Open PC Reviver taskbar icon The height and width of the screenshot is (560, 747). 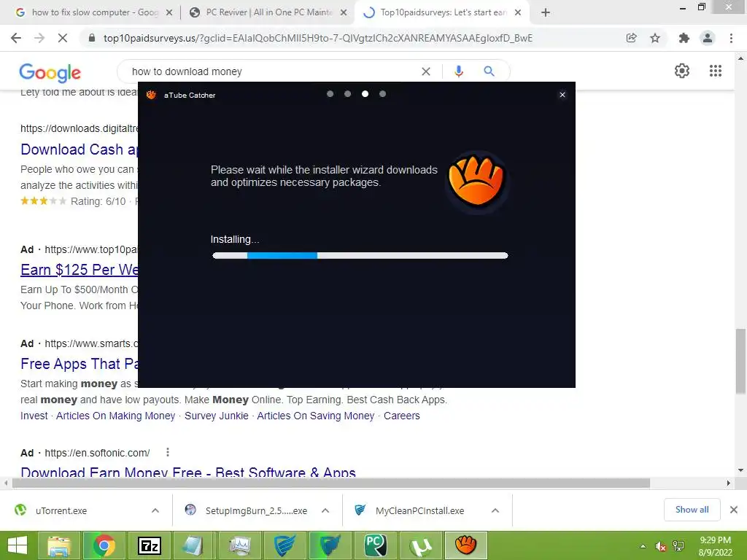376,545
